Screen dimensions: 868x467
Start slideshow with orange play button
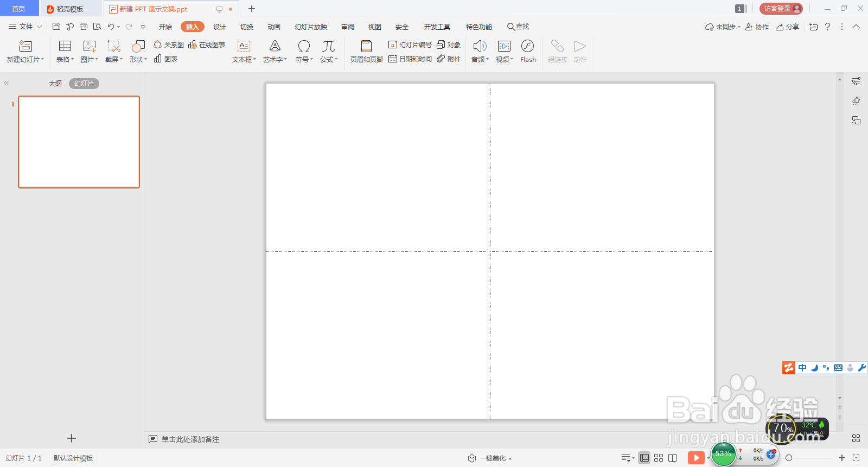[x=696, y=458]
